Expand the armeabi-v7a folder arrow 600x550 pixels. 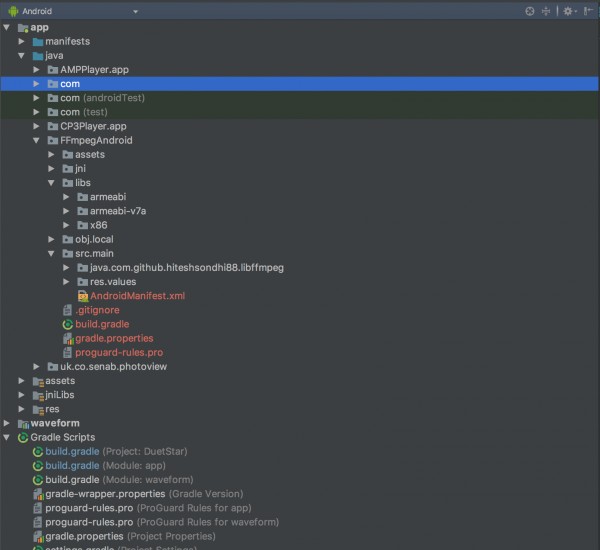[66, 211]
